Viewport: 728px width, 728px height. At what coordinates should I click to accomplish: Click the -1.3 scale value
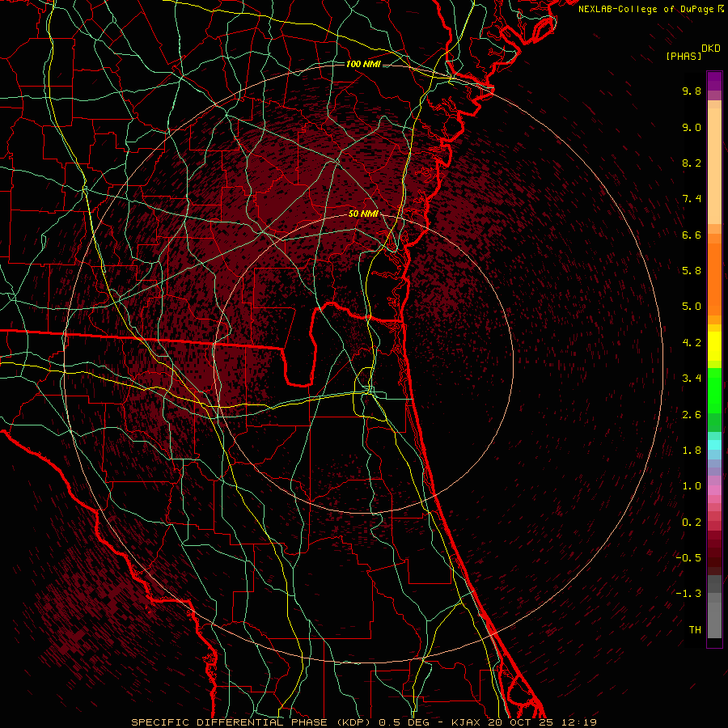[x=688, y=594]
